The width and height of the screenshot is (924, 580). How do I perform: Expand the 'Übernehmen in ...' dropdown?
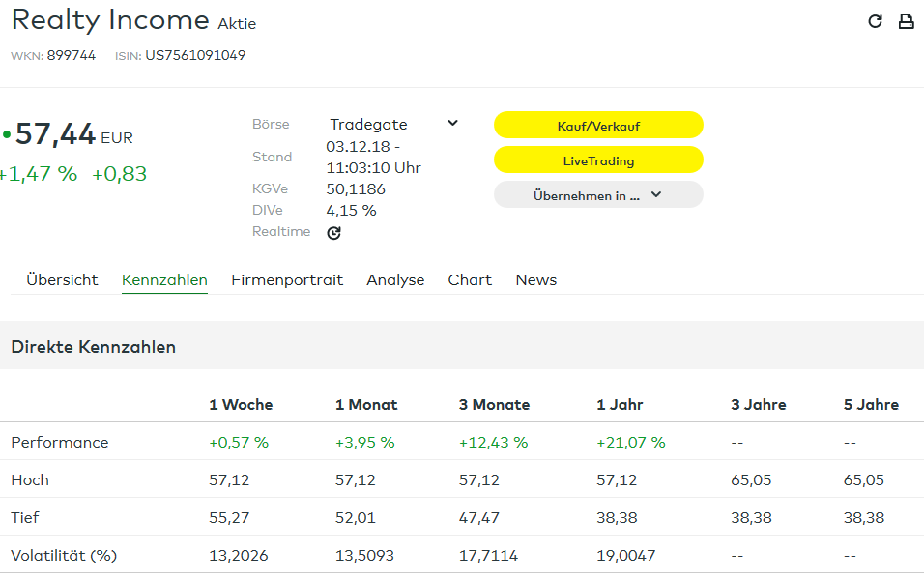point(598,195)
